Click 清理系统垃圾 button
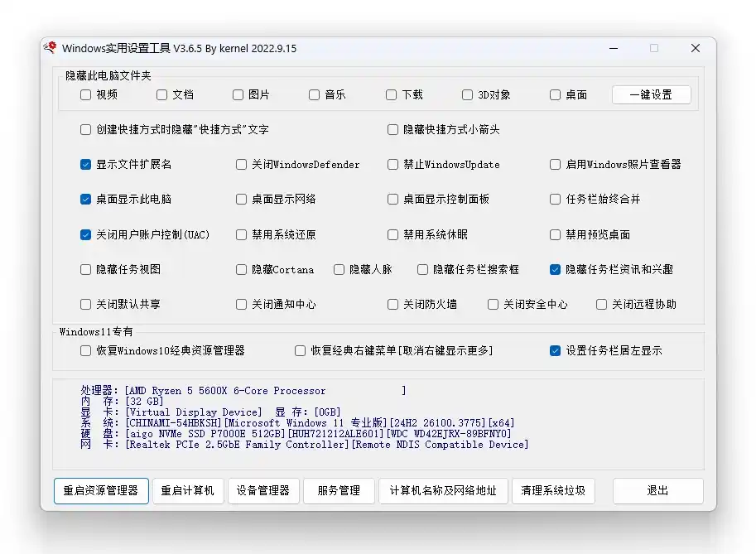Screen dimensions: 756x554 (553, 491)
